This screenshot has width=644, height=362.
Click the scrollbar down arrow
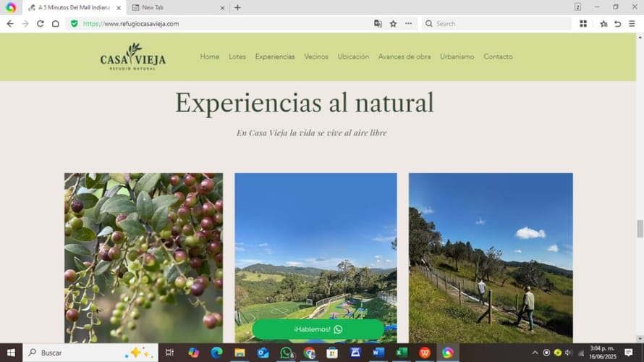[640, 339]
